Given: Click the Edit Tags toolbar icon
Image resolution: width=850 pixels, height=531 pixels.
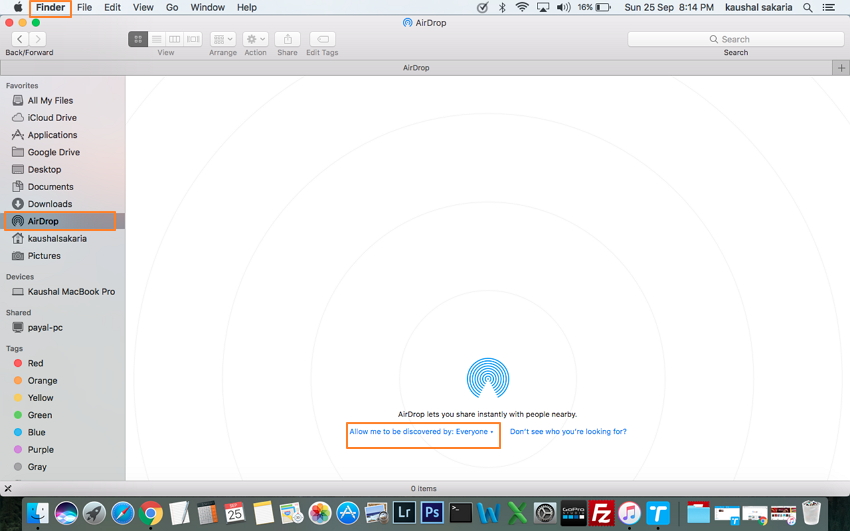Looking at the screenshot, I should point(321,39).
